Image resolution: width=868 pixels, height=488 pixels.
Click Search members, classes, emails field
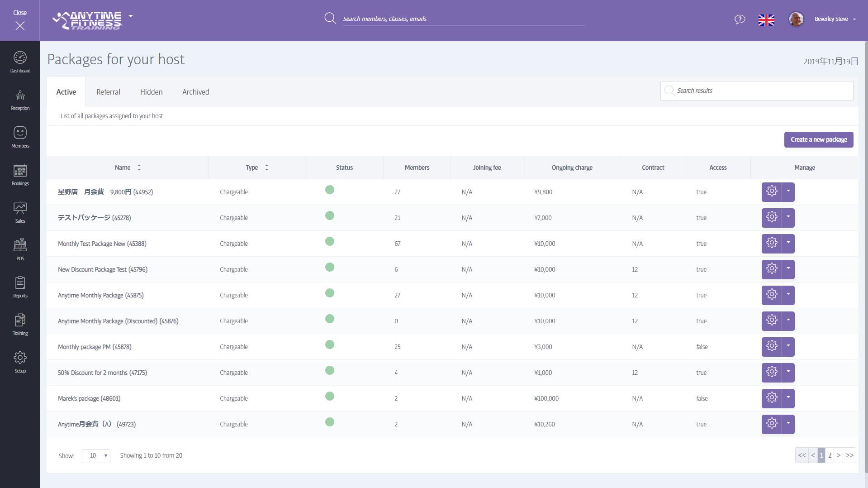point(463,19)
